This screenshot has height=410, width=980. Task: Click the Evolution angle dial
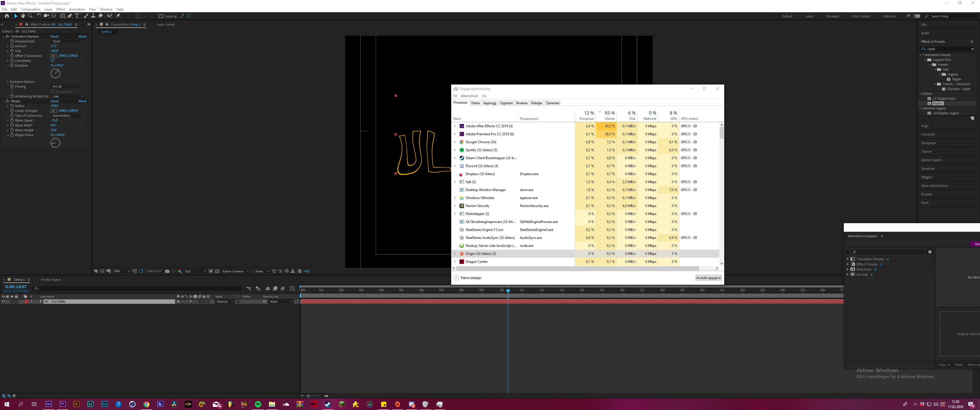(55, 73)
